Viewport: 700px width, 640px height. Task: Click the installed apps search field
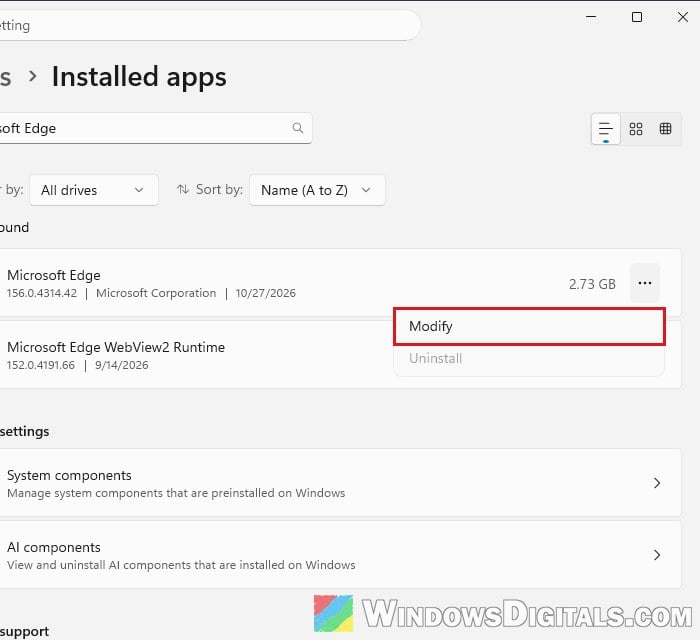point(155,129)
